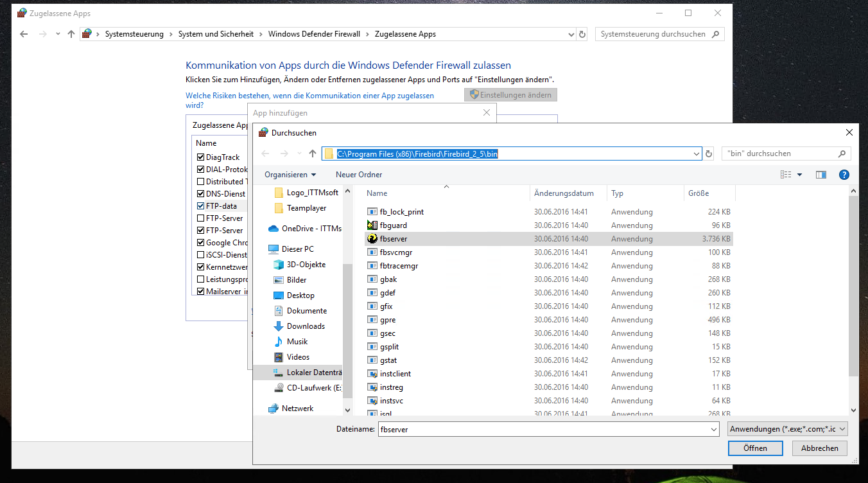The width and height of the screenshot is (868, 483).
Task: Click the fb_lock_print file icon
Action: (372, 212)
